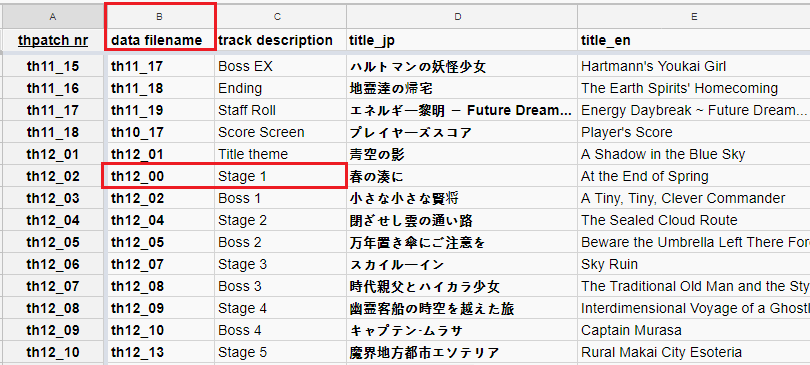Select the 'Staff Roll' cell
Viewport: 810px width, 365px height.
pyautogui.click(x=281, y=110)
